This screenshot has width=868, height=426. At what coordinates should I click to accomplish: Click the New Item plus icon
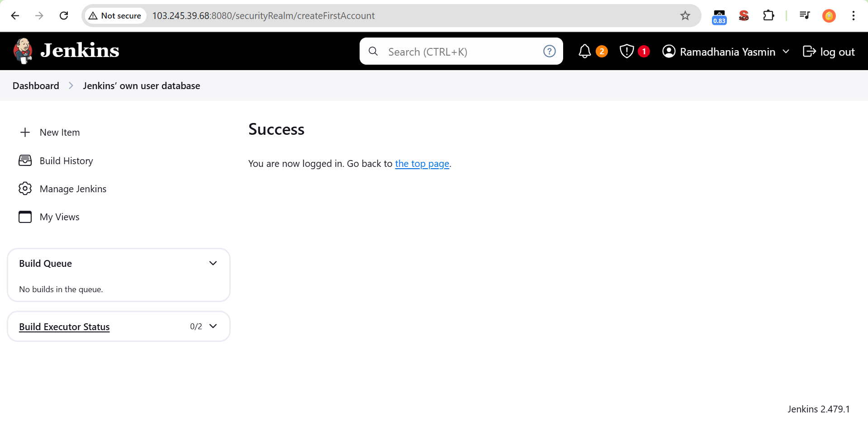(25, 132)
